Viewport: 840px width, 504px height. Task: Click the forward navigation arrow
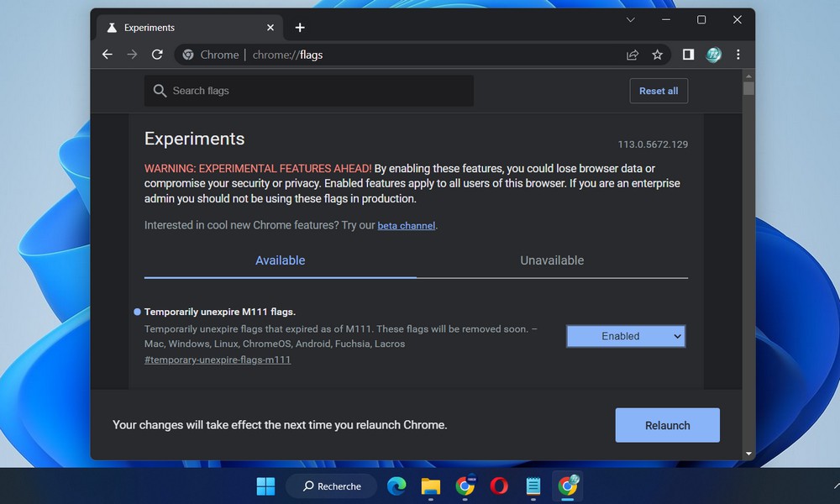[132, 55]
